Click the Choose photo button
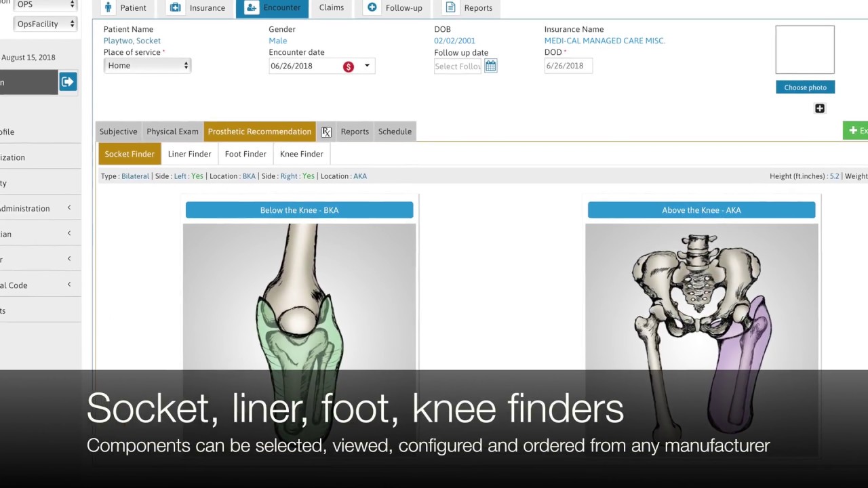 [x=806, y=87]
